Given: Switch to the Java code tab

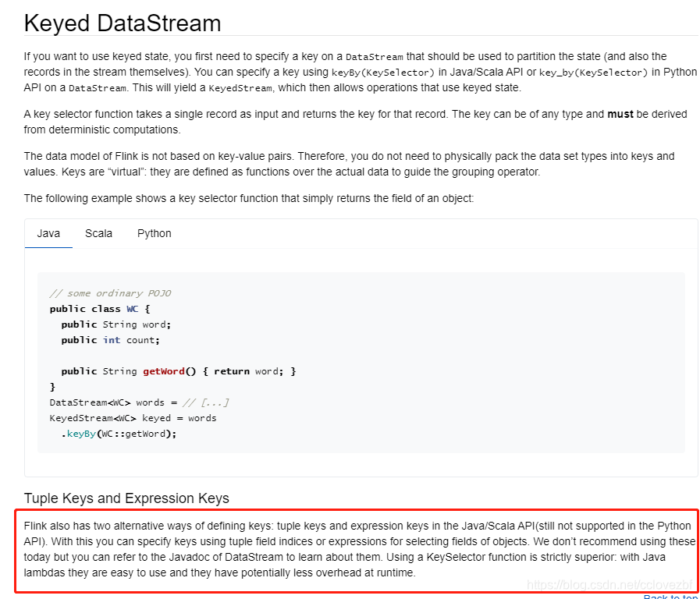Looking at the screenshot, I should click(48, 233).
